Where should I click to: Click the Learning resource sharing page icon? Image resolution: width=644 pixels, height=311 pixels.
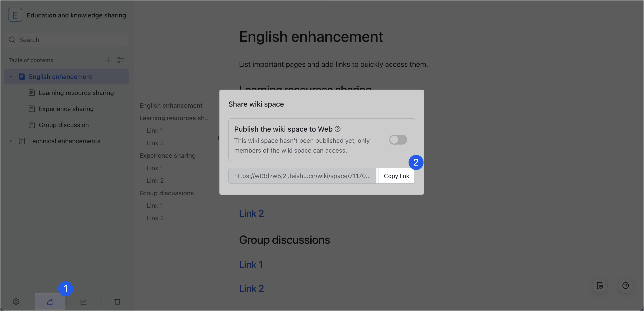(x=32, y=93)
